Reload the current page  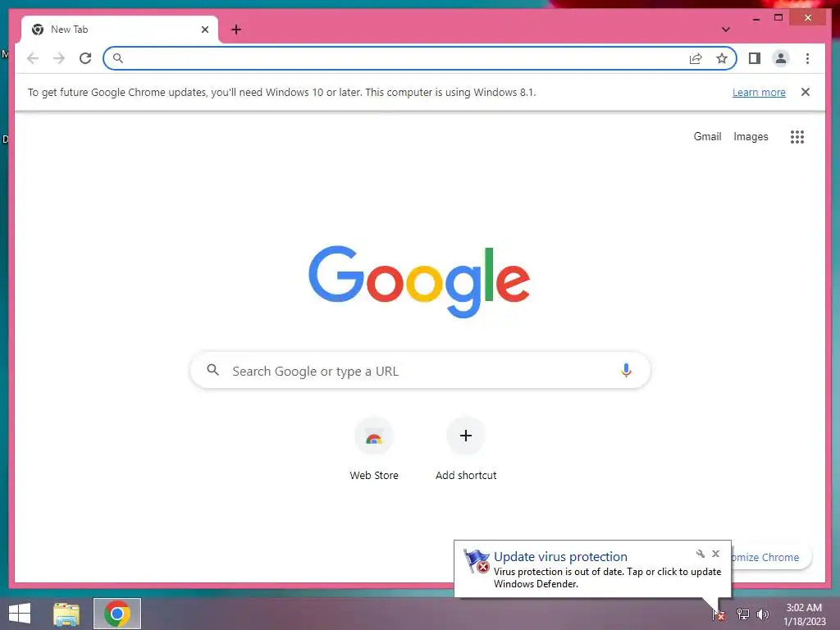[85, 58]
